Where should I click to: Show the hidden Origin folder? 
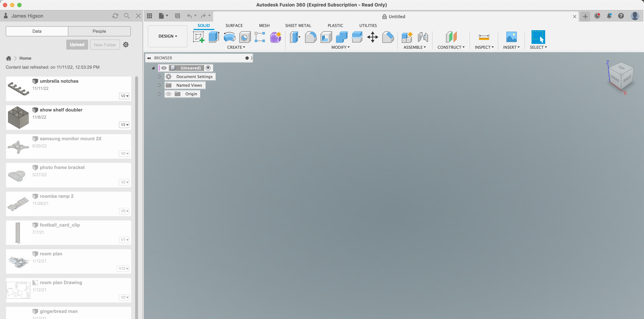pos(169,94)
